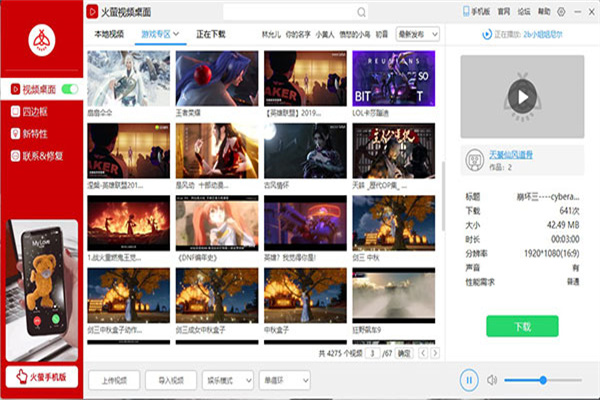Go to the next page arrow
Image resolution: width=600 pixels, height=400 pixels.
(435, 353)
